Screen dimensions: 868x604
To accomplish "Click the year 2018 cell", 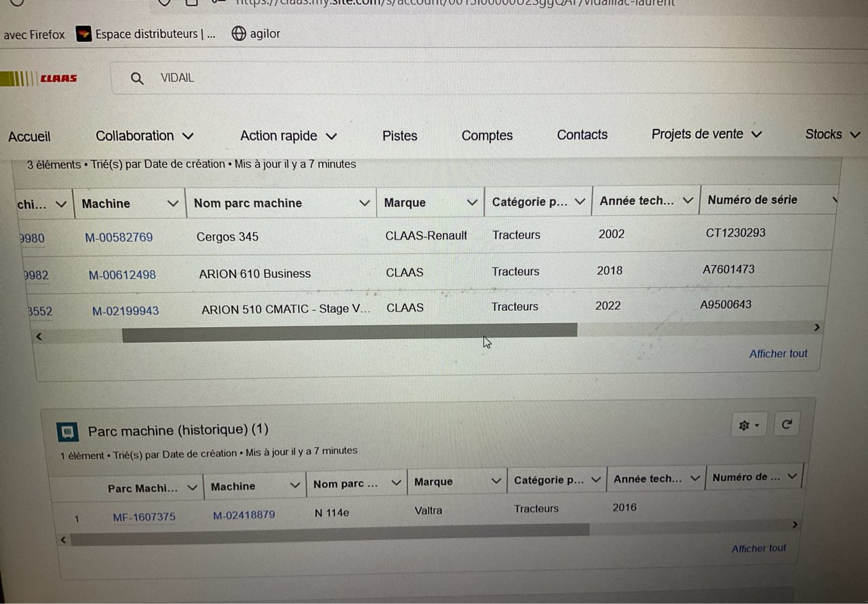I will 610,271.
